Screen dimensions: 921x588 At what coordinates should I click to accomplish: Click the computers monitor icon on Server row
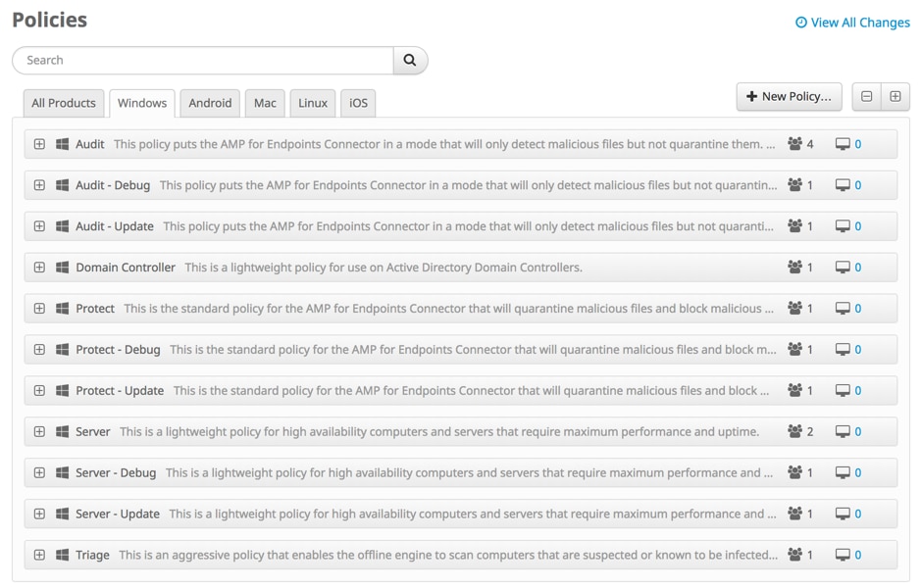pyautogui.click(x=843, y=432)
